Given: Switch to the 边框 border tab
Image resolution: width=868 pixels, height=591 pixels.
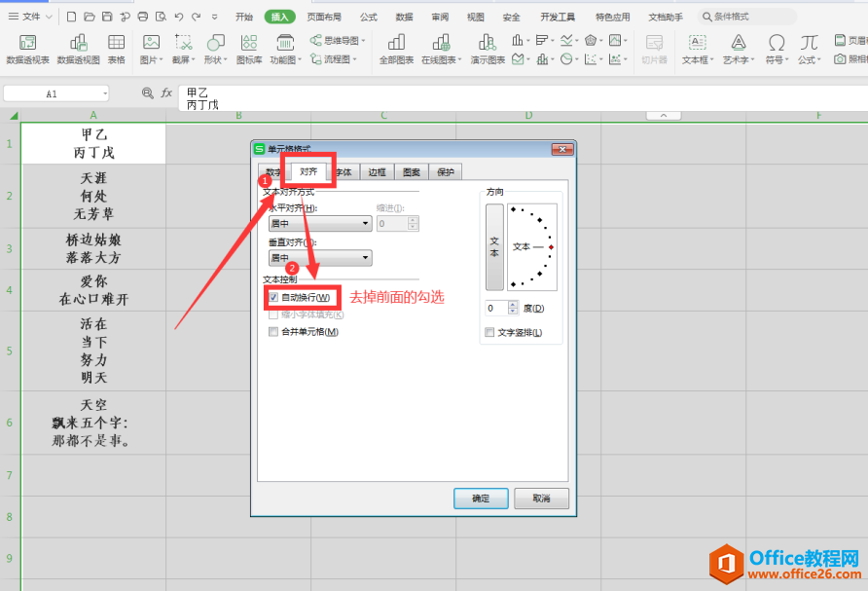Looking at the screenshot, I should click(377, 172).
